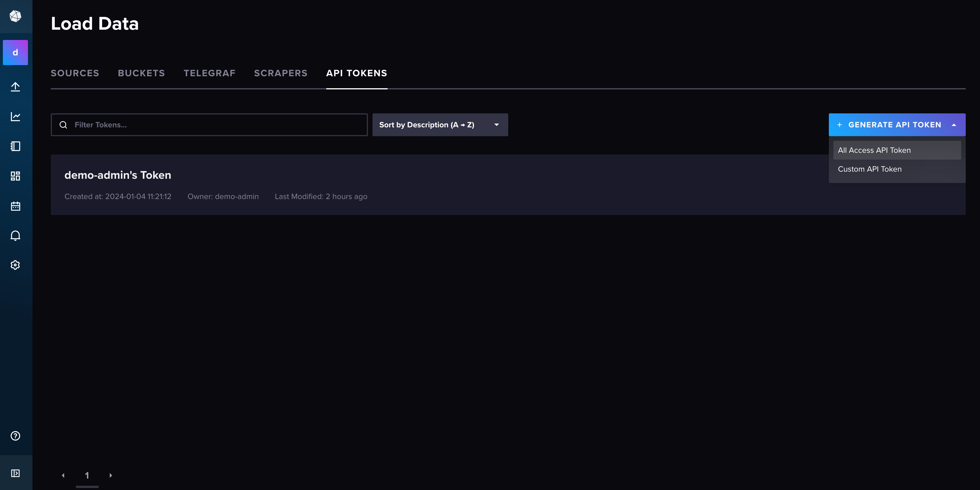Open the Dashboards grid icon
Screen dimensions: 980x490
coord(15,176)
